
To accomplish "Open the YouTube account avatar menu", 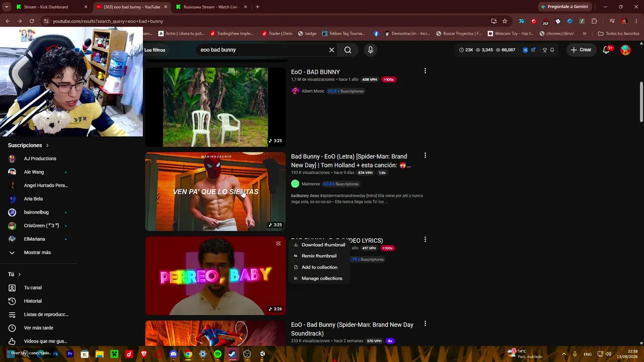I will [625, 50].
